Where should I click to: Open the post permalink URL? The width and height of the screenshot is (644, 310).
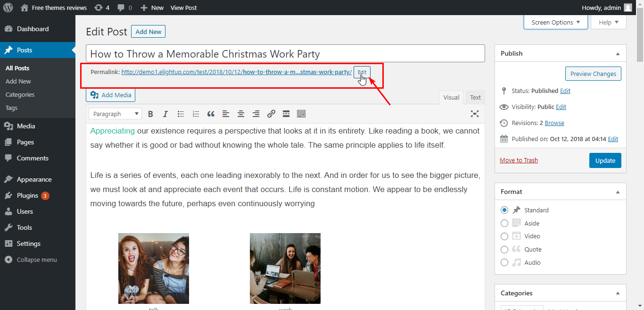click(237, 72)
